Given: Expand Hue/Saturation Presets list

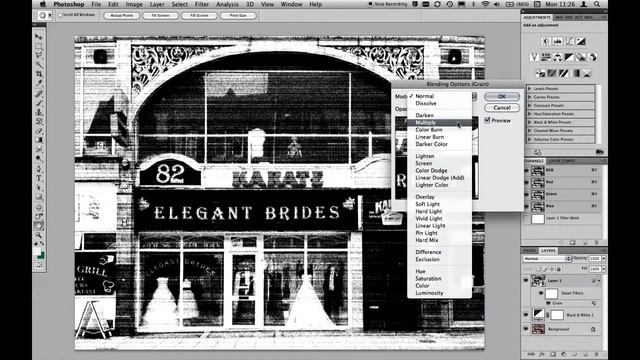Looking at the screenshot, I should 530,114.
